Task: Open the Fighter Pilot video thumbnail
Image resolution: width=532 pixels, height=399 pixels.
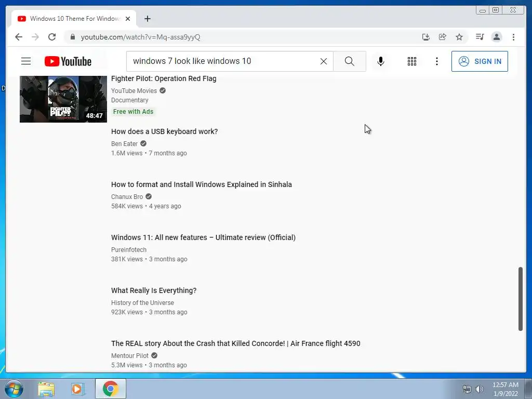Action: point(63,99)
